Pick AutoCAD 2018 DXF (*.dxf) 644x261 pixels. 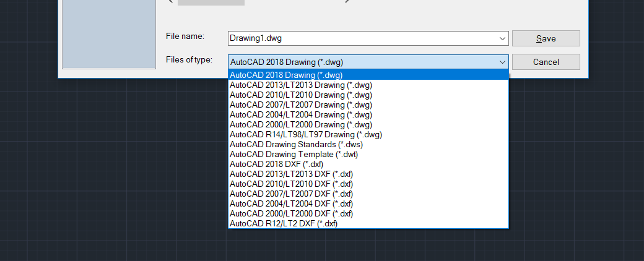tap(368, 164)
